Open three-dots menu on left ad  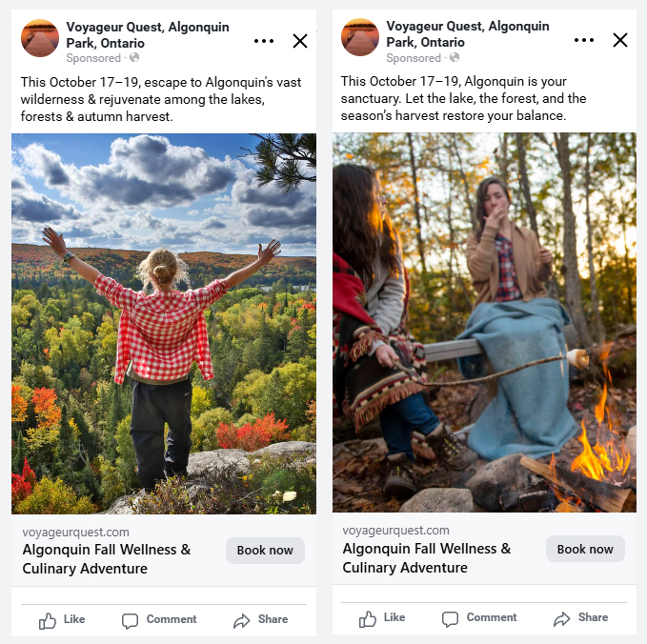pos(264,41)
